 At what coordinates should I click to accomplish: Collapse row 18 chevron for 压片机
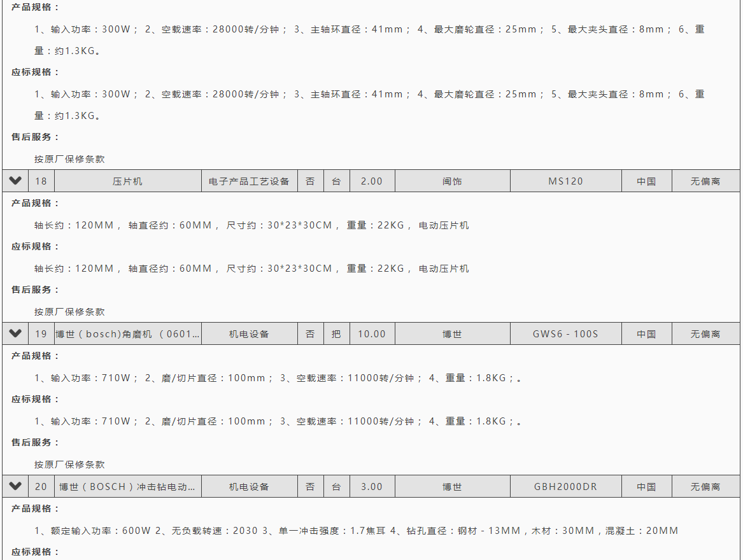15,181
